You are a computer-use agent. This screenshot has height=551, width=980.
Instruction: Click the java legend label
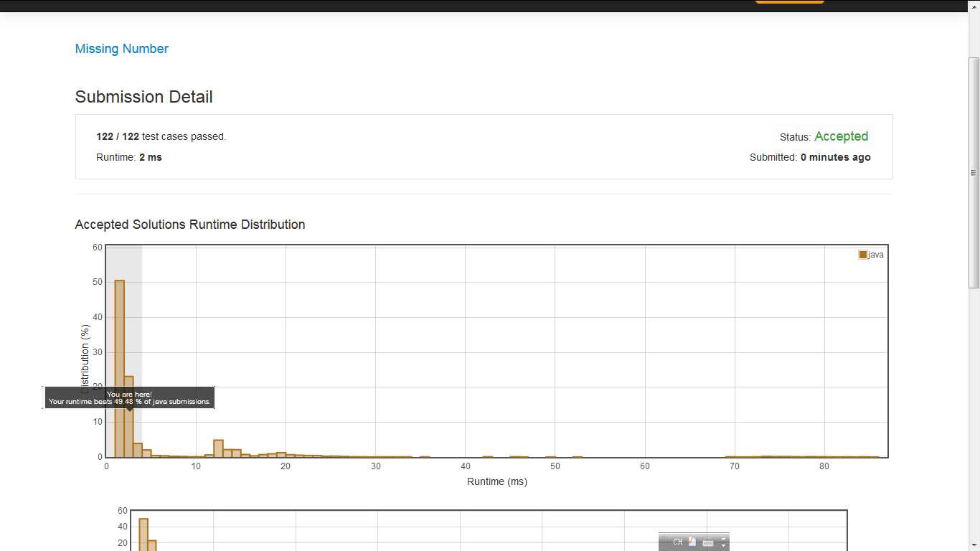point(876,255)
